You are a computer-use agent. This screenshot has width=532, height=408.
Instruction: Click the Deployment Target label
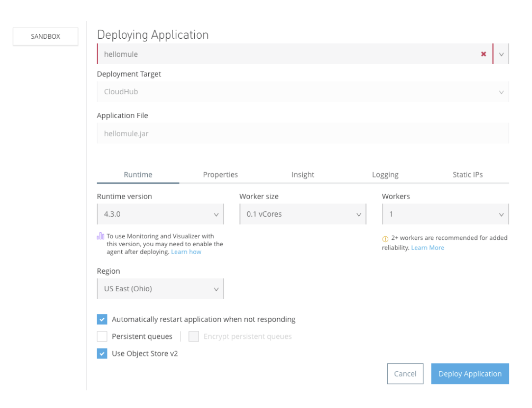pyautogui.click(x=129, y=74)
